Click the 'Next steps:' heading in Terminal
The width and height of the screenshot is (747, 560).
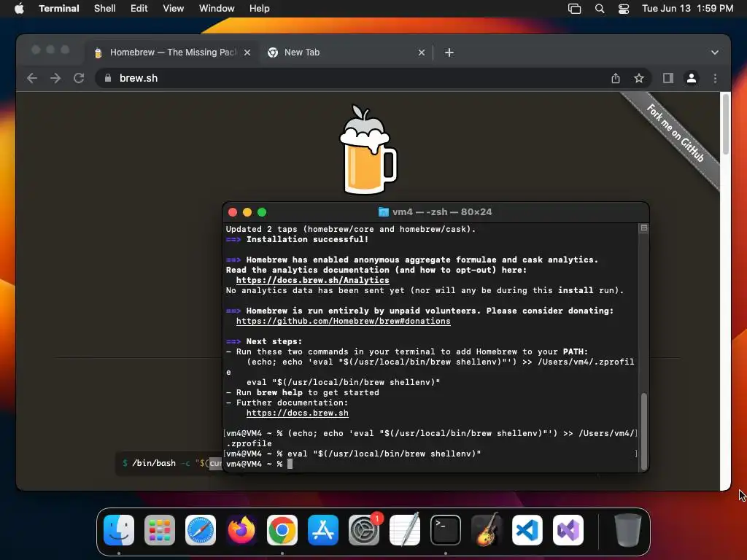[274, 341]
